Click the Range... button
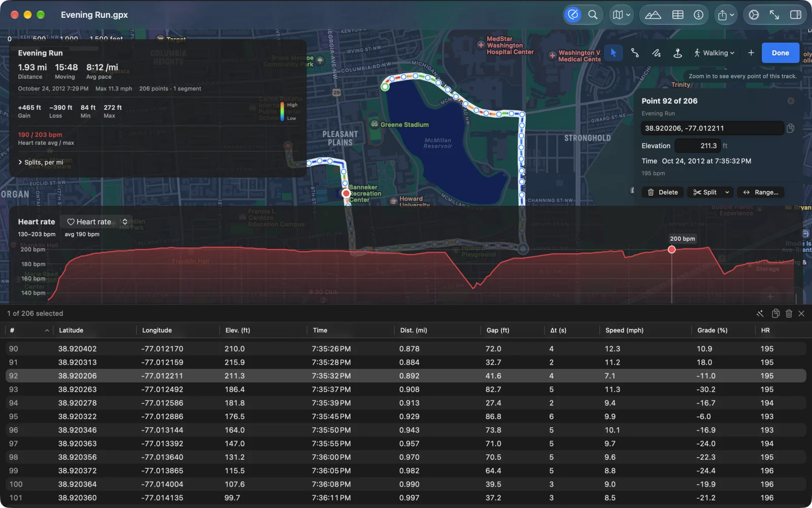The width and height of the screenshot is (812, 508). coord(761,192)
